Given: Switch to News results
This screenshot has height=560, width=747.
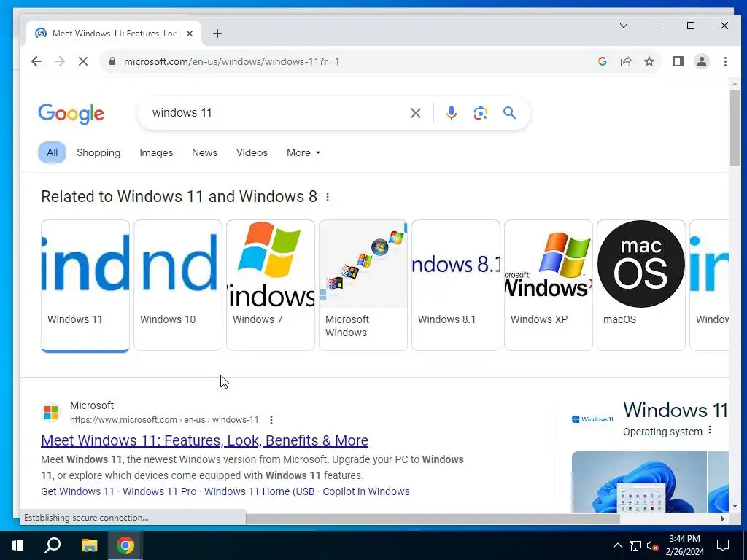Looking at the screenshot, I should (204, 153).
